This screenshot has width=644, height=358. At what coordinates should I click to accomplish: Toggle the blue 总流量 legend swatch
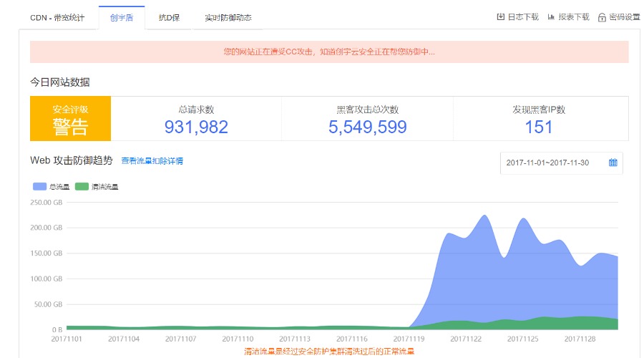coord(39,187)
